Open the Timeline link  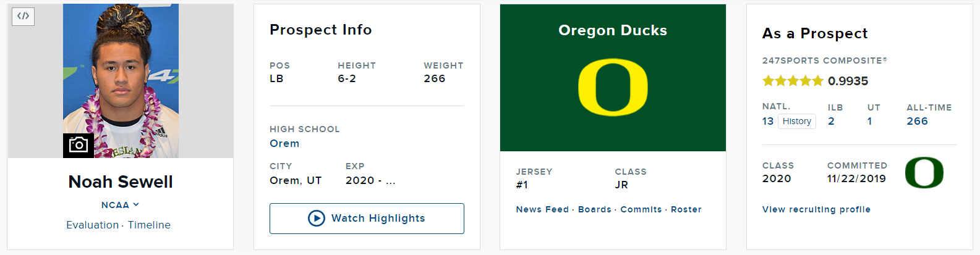point(149,225)
